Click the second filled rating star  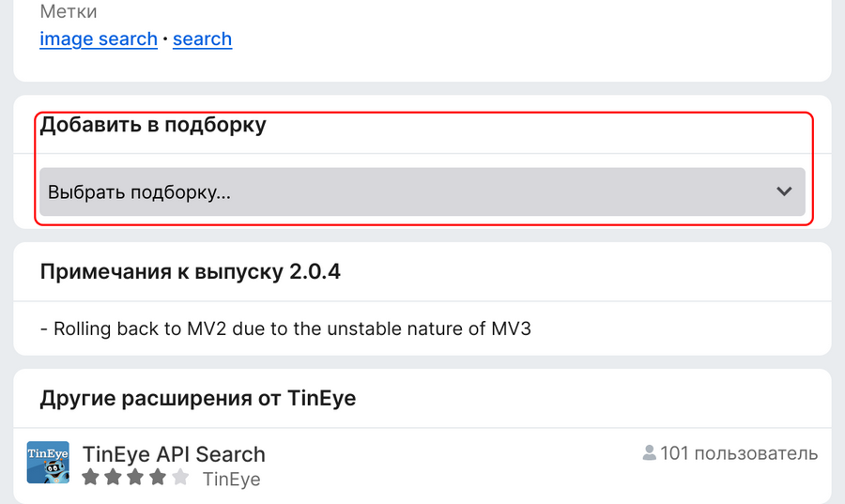(x=114, y=477)
